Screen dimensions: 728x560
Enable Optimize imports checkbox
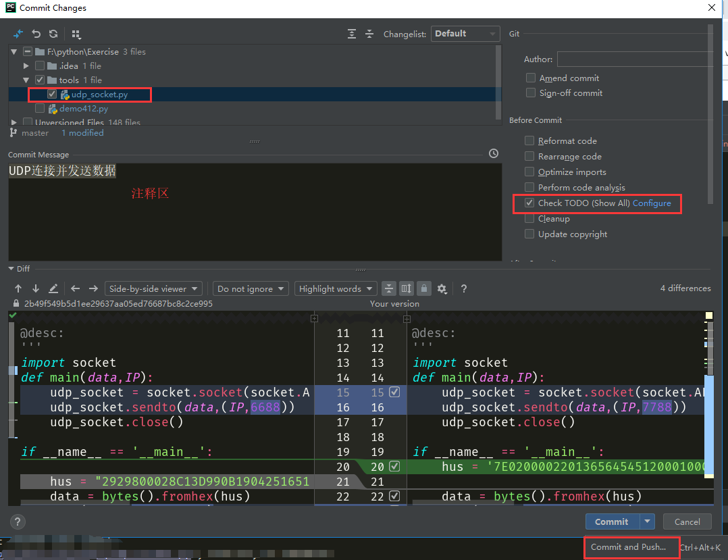(x=529, y=172)
